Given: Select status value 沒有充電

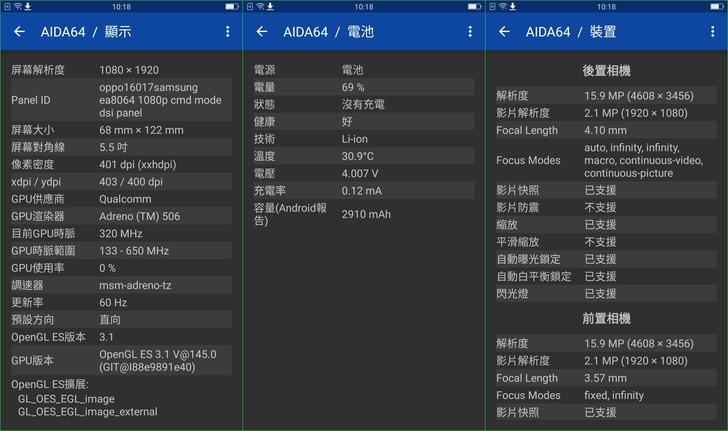Looking at the screenshot, I should pyautogui.click(x=363, y=104).
